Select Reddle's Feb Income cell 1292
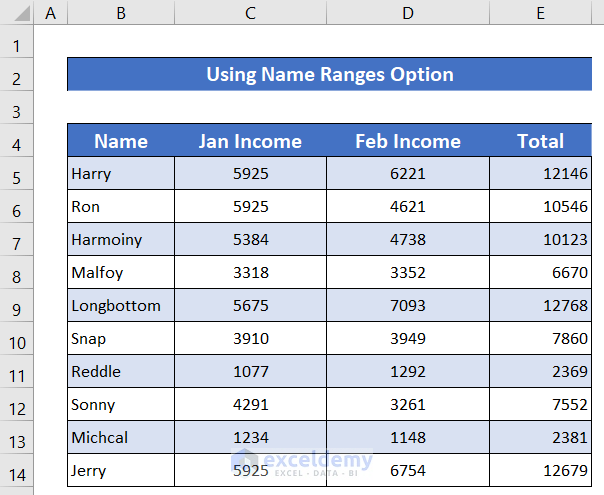 pyautogui.click(x=408, y=372)
